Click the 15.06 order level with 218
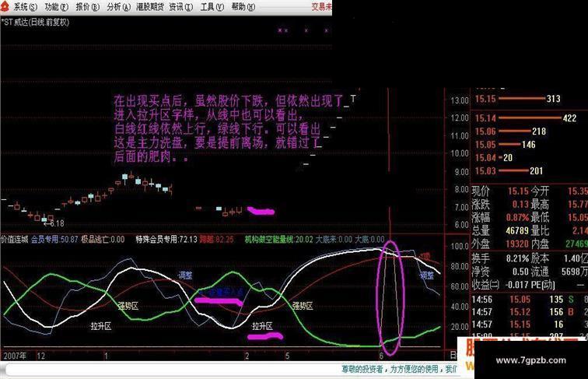Viewport: 588px width, 379px height. 510,132
